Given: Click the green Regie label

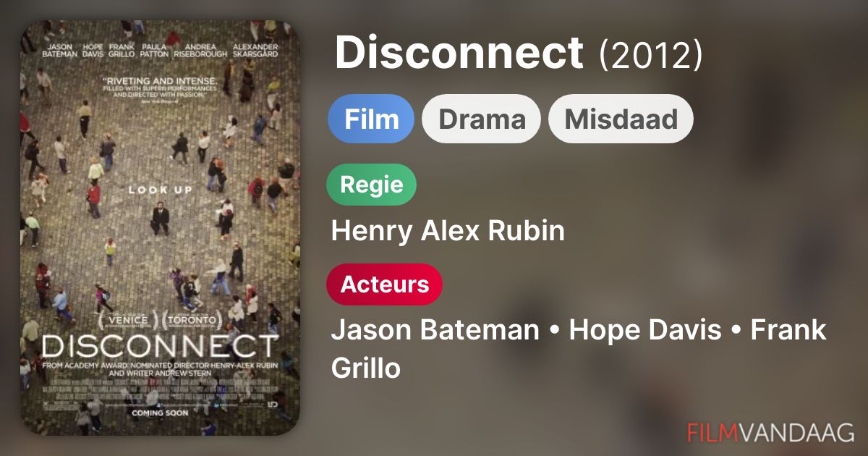Looking at the screenshot, I should [x=372, y=185].
